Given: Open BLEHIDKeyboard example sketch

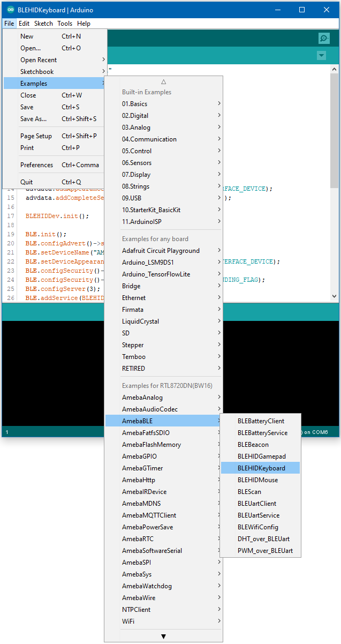Looking at the screenshot, I should (x=261, y=468).
